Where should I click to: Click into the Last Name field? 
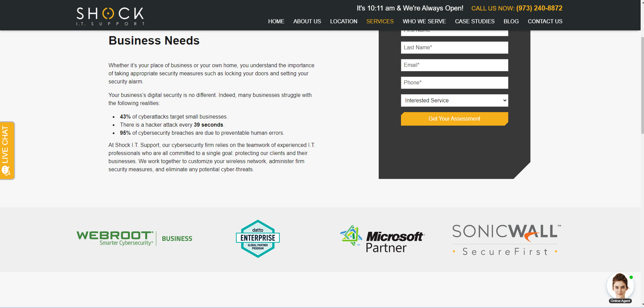(x=454, y=48)
